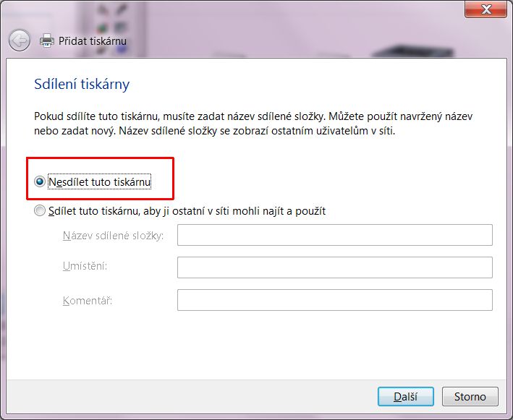The height and width of the screenshot is (420, 513).
Task: Click the label text of the Sdílet sharing option
Action: tap(187, 211)
